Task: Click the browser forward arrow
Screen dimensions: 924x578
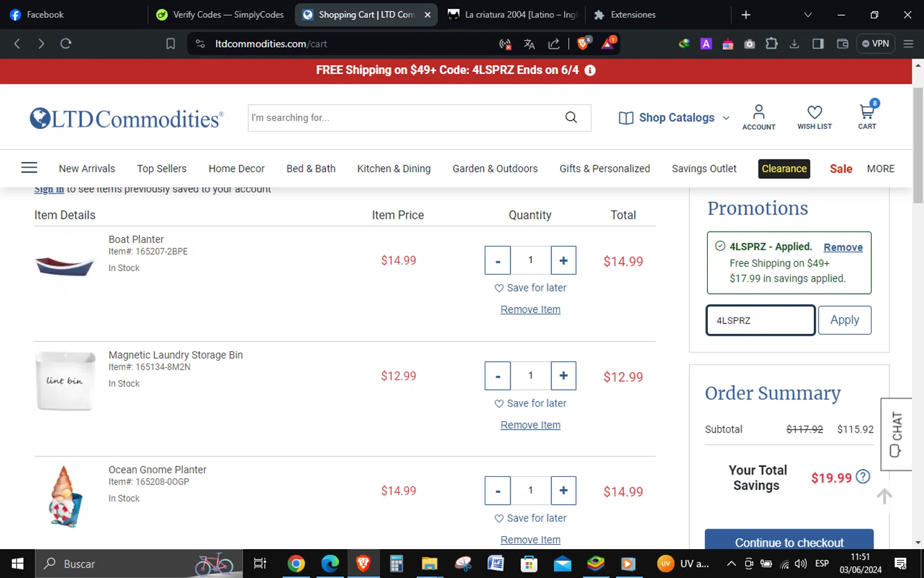Action: pos(41,44)
